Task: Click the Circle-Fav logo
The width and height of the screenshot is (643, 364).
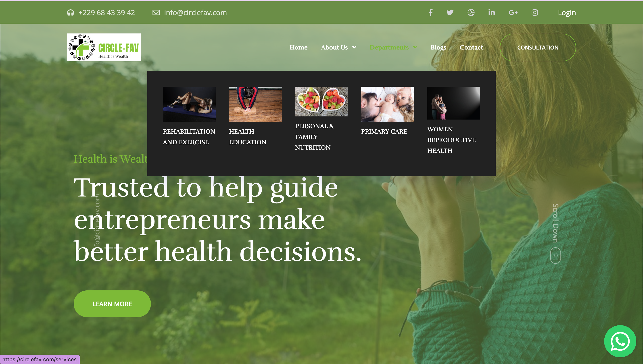Action: pyautogui.click(x=104, y=48)
